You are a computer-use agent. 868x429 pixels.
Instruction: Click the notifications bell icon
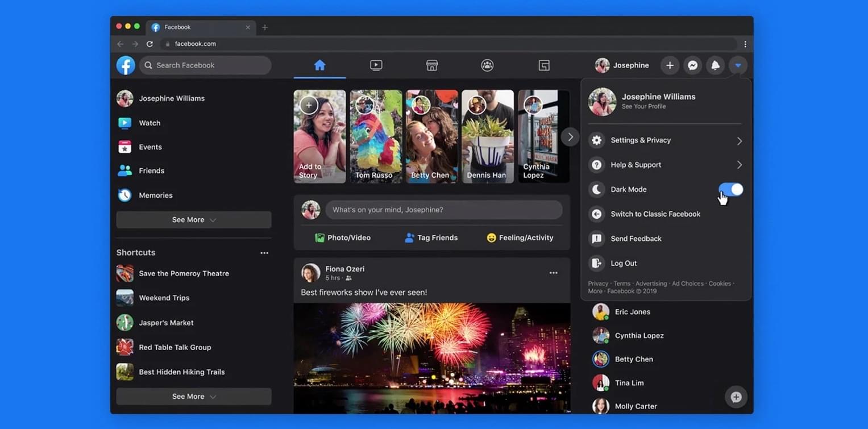pyautogui.click(x=715, y=65)
